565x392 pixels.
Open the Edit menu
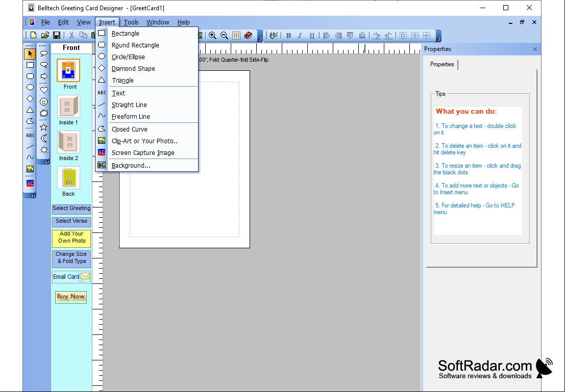tap(63, 22)
